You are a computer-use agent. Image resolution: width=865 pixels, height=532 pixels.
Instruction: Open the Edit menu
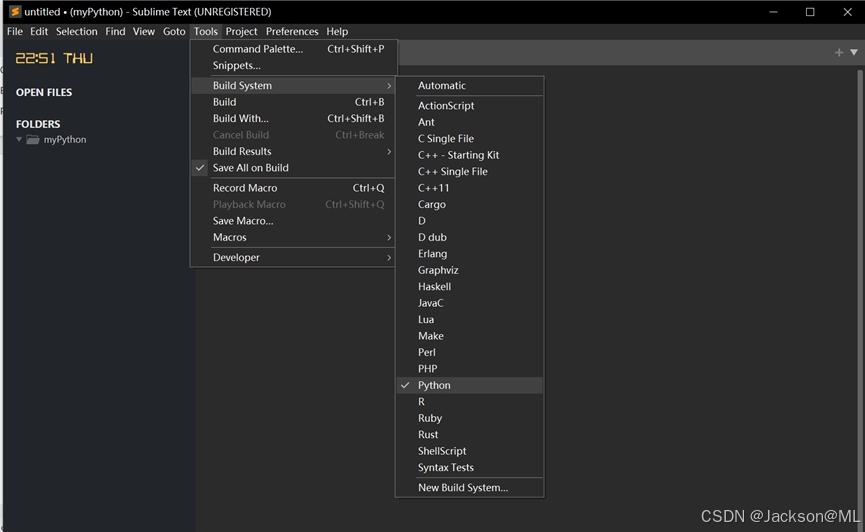(39, 31)
